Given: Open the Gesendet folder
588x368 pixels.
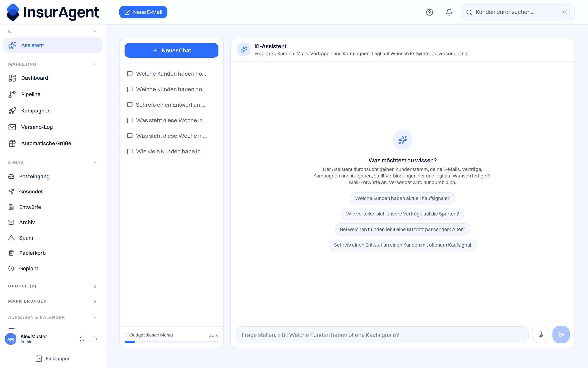Looking at the screenshot, I should point(53,192).
